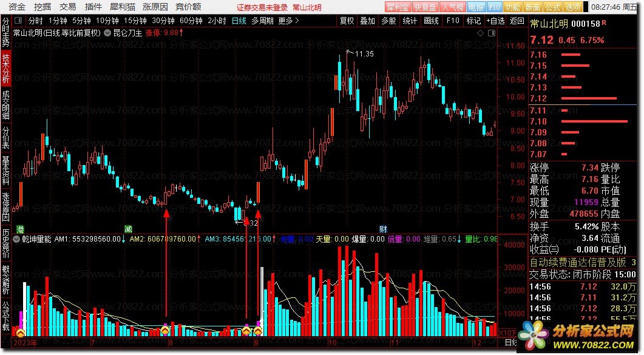Viewport: 644px width, 355px height.
Task: Click the 证券交易未登录 login notice
Action: [x=262, y=7]
